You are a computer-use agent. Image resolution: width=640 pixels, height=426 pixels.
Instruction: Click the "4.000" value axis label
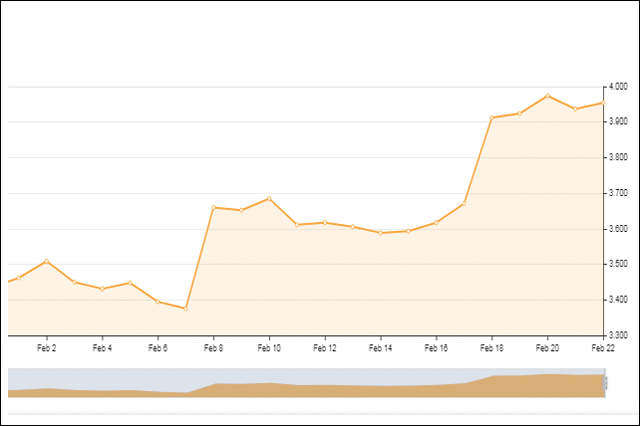point(618,86)
